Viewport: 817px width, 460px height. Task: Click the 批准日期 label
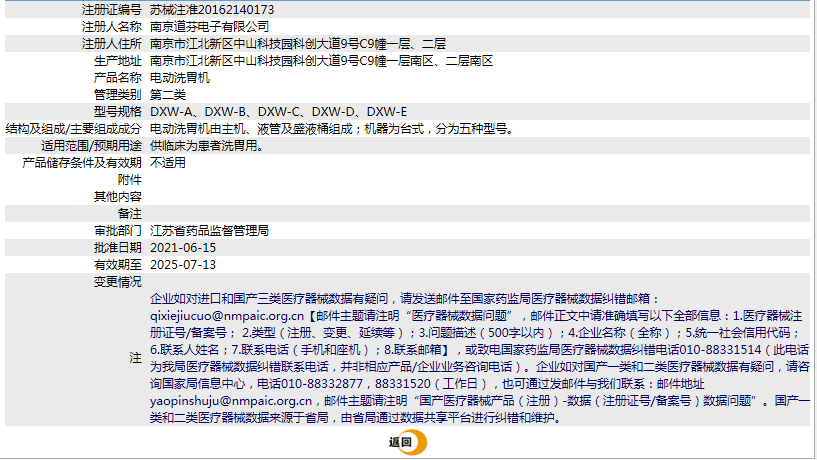point(118,248)
